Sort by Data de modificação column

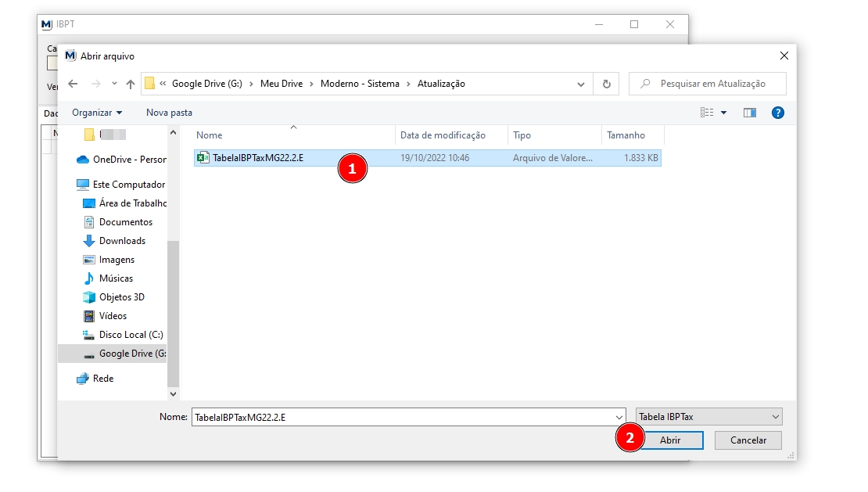click(443, 135)
